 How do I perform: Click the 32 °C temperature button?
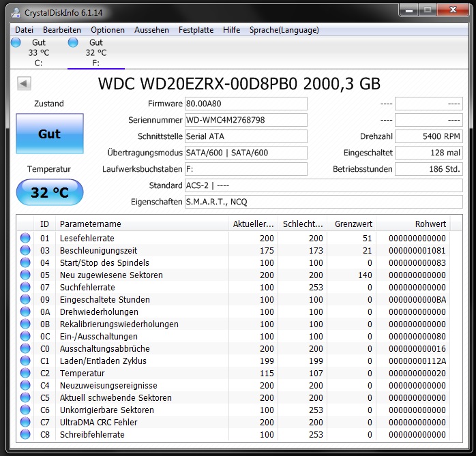[x=50, y=192]
